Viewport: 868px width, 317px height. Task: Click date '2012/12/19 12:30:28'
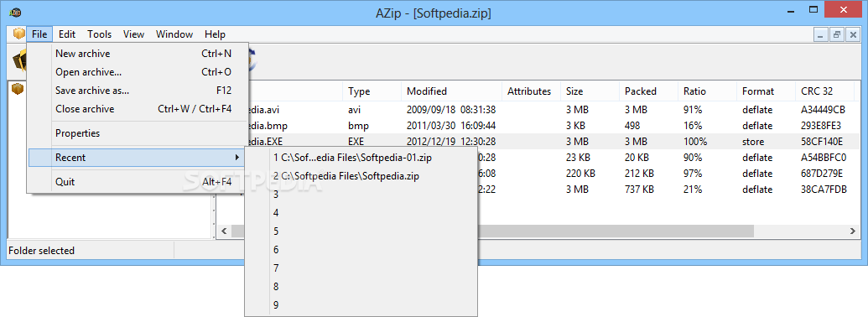click(450, 142)
